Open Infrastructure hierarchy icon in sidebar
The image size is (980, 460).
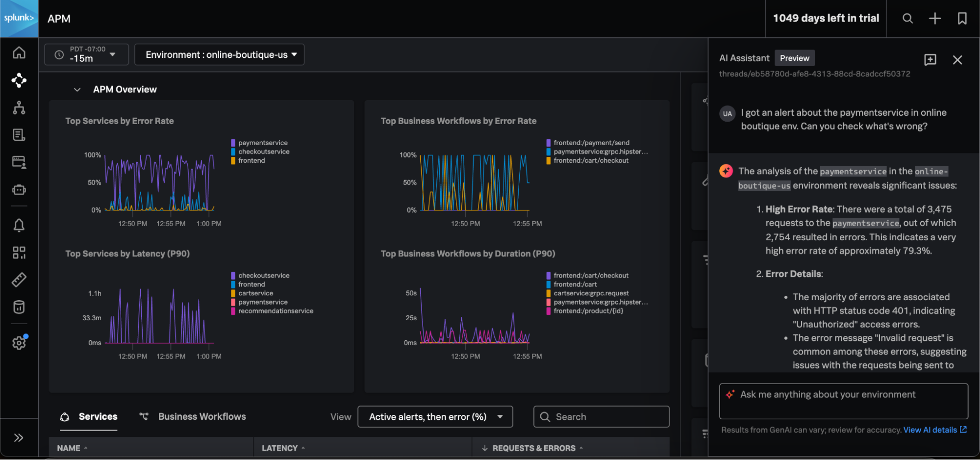coord(19,107)
